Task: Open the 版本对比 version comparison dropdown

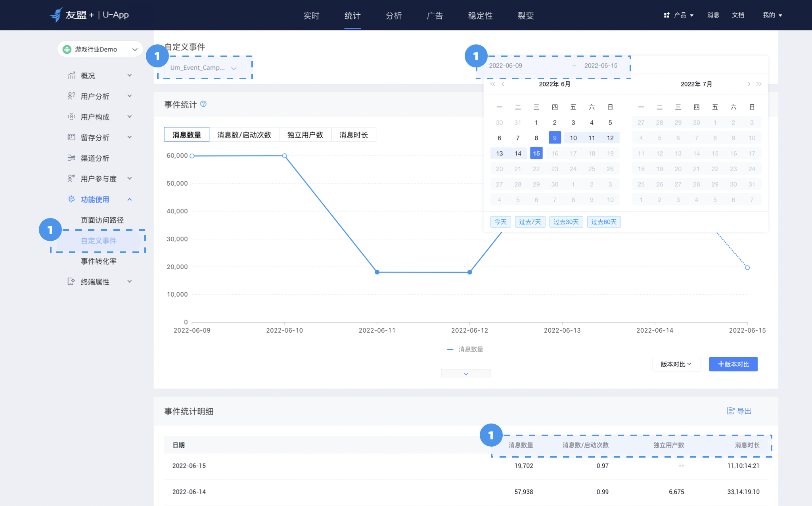Action: [676, 364]
